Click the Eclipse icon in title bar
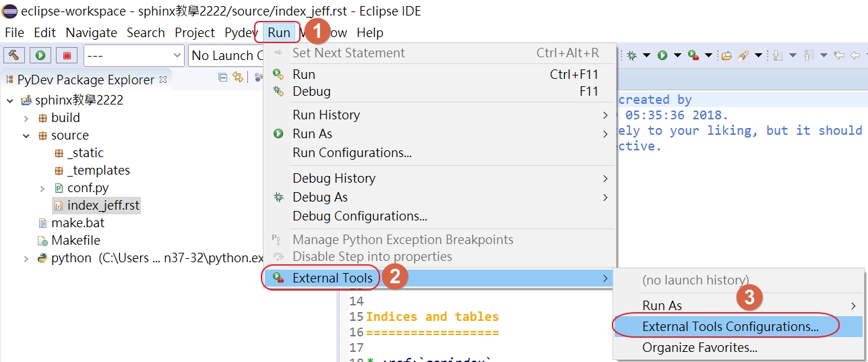868x362 pixels. (x=10, y=11)
